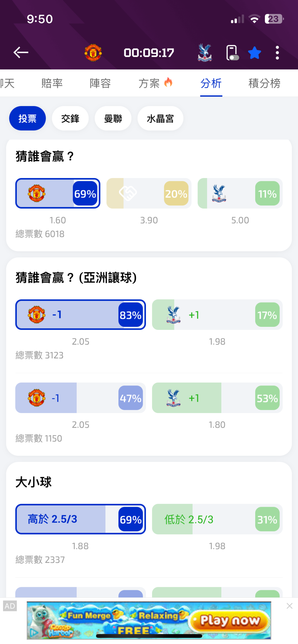Open Manchester United crest in header
This screenshot has width=298, height=644.
point(93,52)
